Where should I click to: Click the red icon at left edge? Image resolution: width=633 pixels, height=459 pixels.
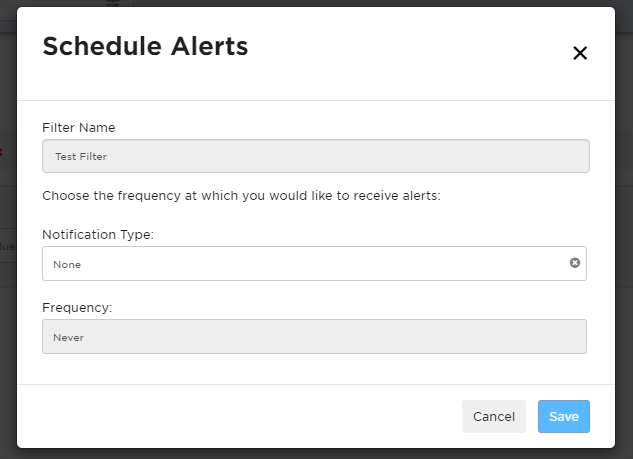[x=1, y=153]
